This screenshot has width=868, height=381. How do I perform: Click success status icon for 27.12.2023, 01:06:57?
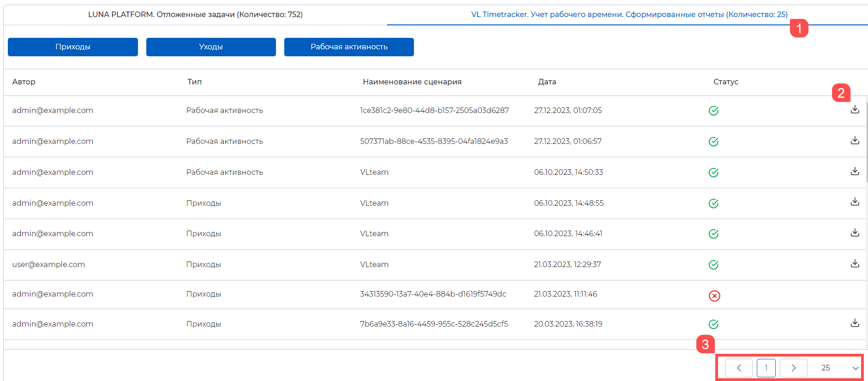coord(713,142)
